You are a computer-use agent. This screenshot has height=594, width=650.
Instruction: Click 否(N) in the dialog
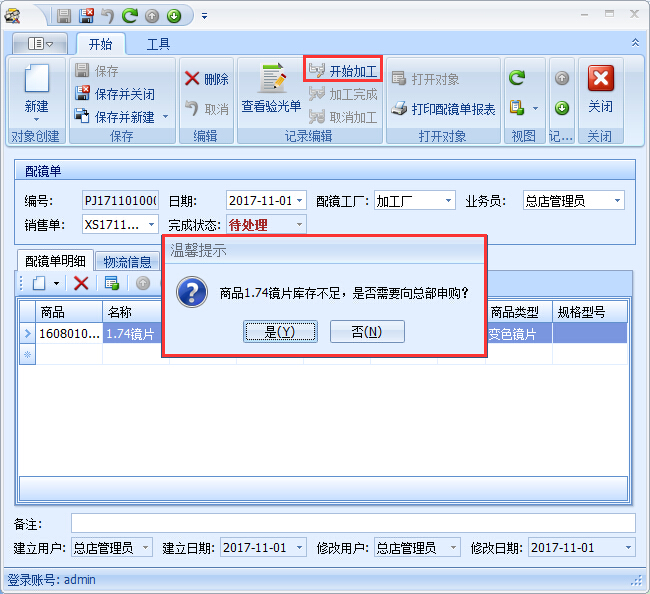(367, 332)
